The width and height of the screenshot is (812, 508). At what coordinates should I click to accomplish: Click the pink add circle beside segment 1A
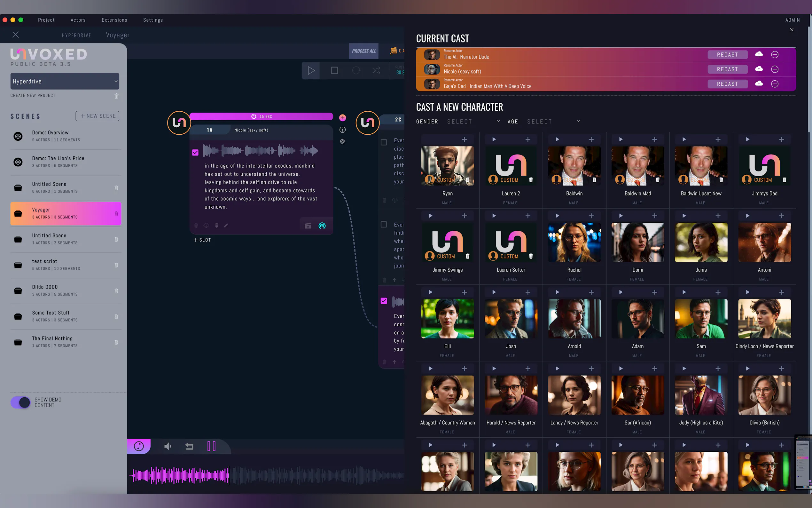(342, 118)
